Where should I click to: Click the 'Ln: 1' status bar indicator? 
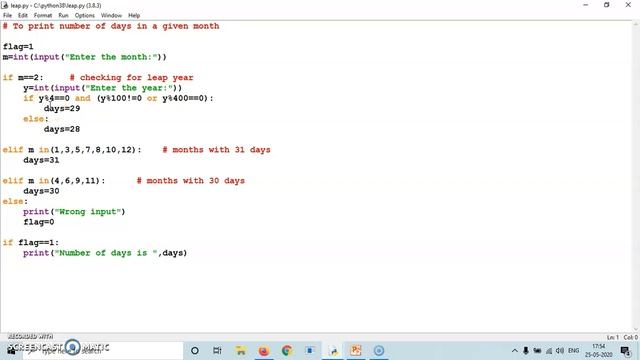click(x=612, y=337)
